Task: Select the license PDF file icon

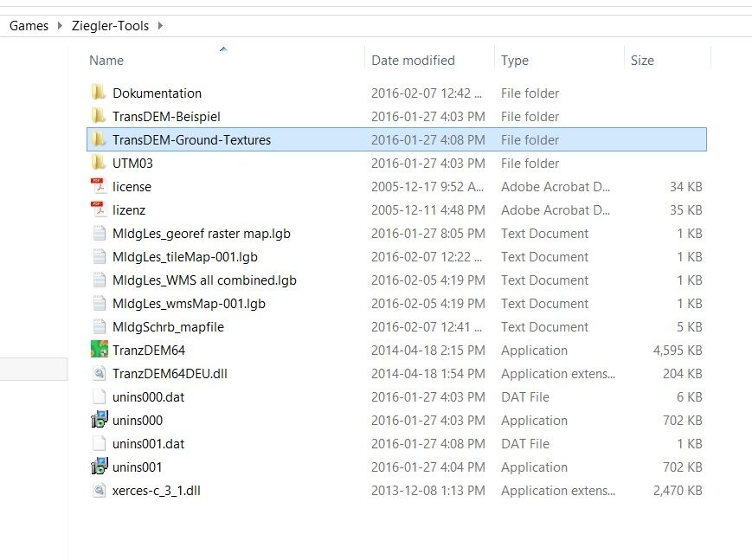Action: point(99,187)
